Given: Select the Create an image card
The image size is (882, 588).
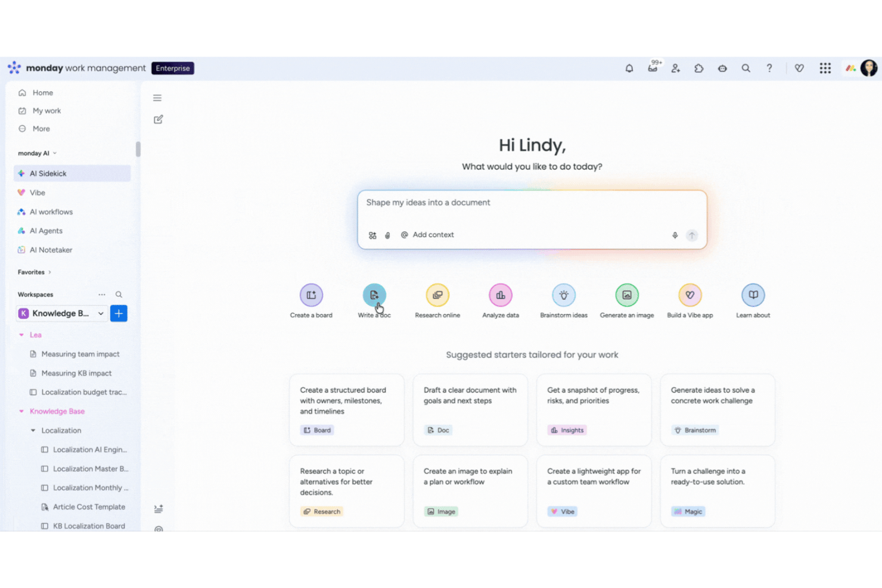Looking at the screenshot, I should (x=470, y=491).
